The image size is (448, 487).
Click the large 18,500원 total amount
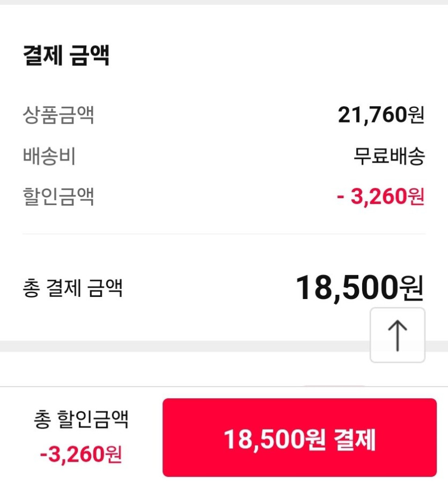[x=359, y=288]
